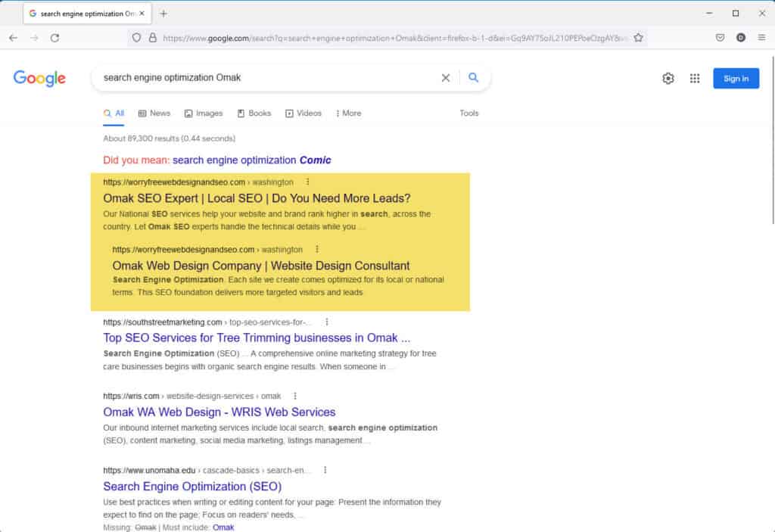
Task: Close the search engine optimization tab
Action: tap(142, 14)
